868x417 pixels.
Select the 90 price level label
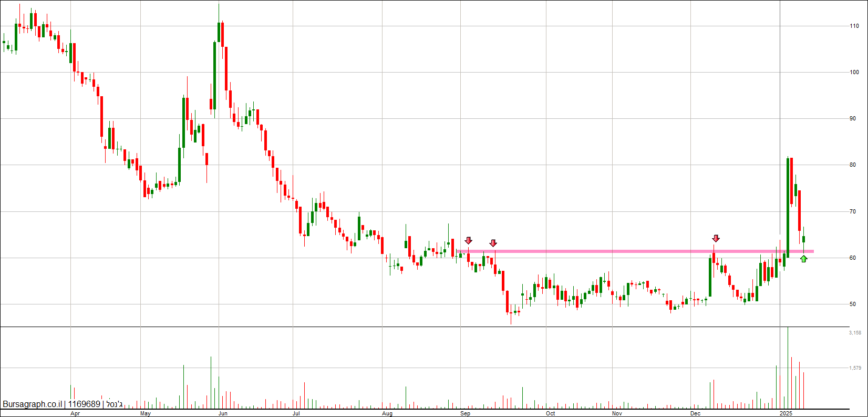point(853,118)
